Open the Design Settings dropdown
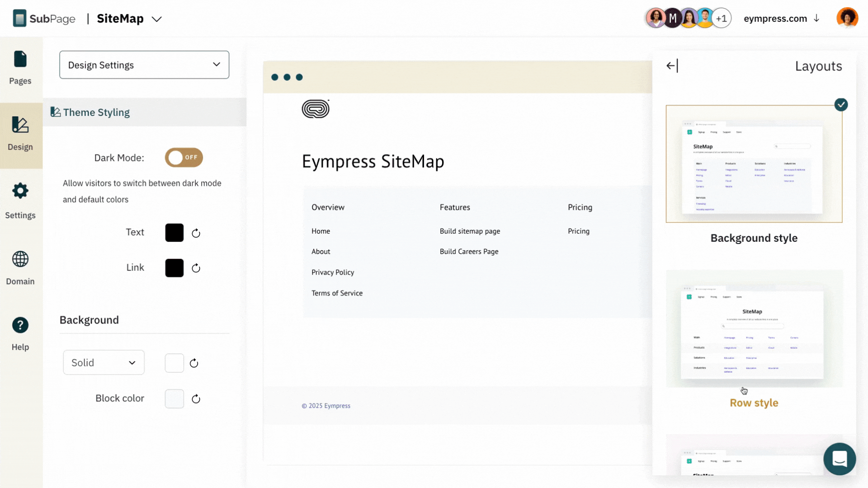The image size is (868, 488). point(144,65)
